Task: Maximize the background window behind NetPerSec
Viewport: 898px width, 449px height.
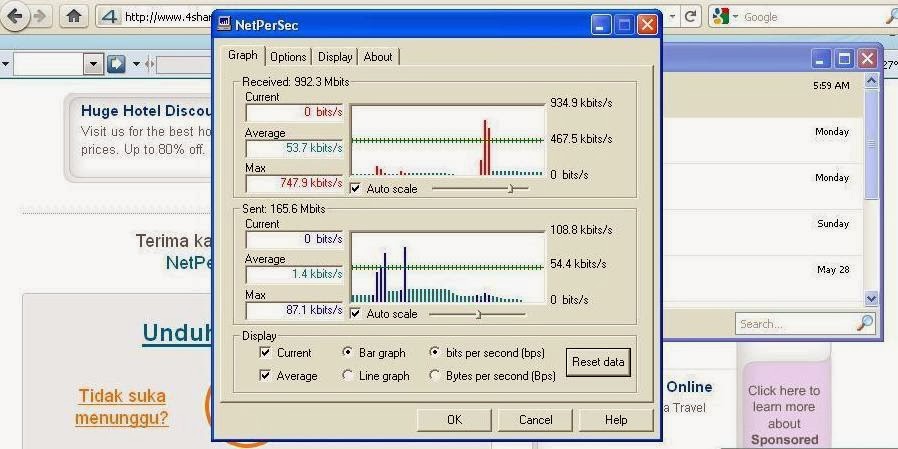Action: pyautogui.click(x=844, y=58)
